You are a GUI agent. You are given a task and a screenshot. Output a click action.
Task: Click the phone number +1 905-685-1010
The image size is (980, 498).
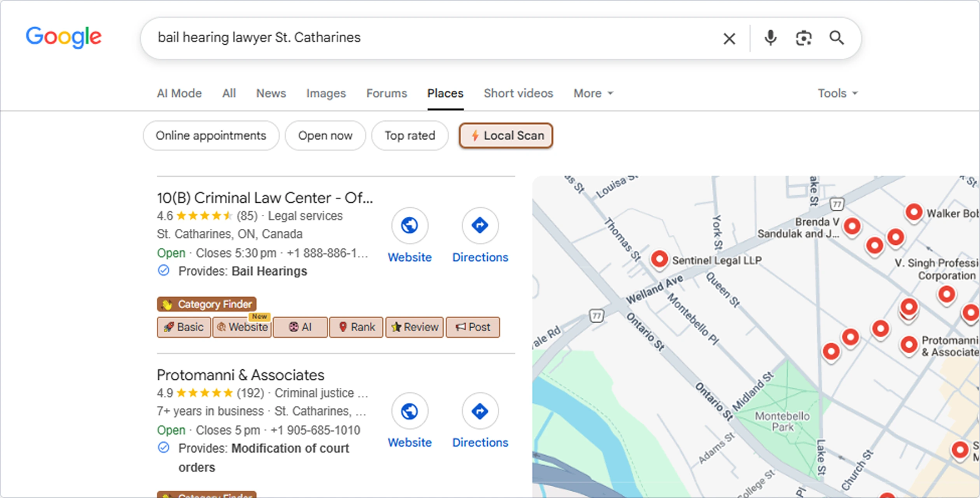tap(315, 430)
